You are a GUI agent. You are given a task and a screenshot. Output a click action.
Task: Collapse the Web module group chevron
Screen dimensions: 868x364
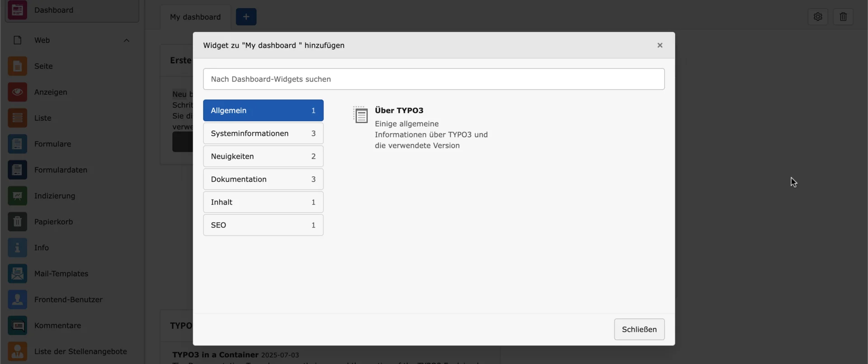(x=127, y=40)
